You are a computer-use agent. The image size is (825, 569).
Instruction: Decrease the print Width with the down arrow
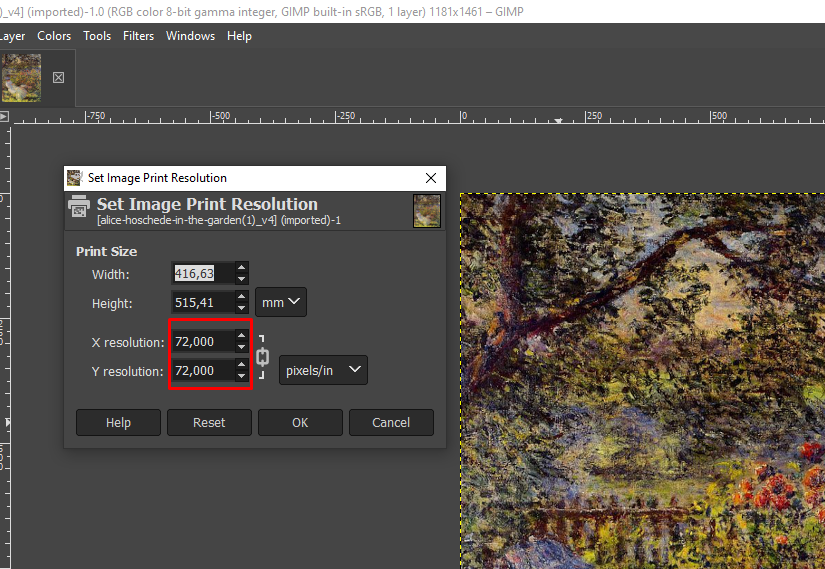click(242, 279)
